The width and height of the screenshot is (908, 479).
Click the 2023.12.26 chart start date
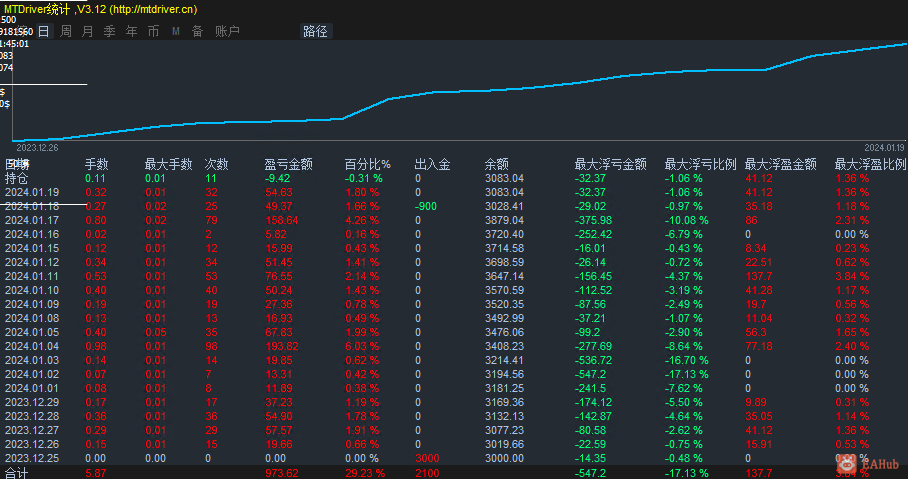click(37, 148)
